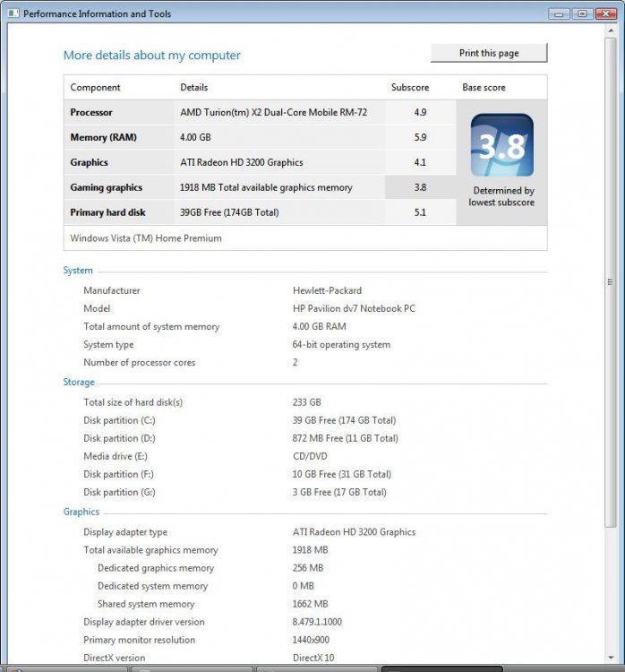The image size is (625, 672).
Task: Click the scrollbar up arrow
Action: point(611,31)
